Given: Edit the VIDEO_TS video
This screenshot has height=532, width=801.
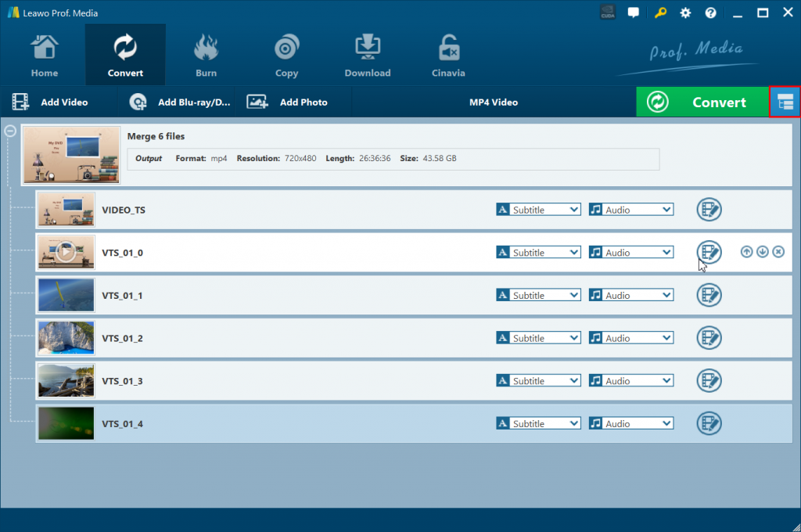Looking at the screenshot, I should [x=709, y=210].
